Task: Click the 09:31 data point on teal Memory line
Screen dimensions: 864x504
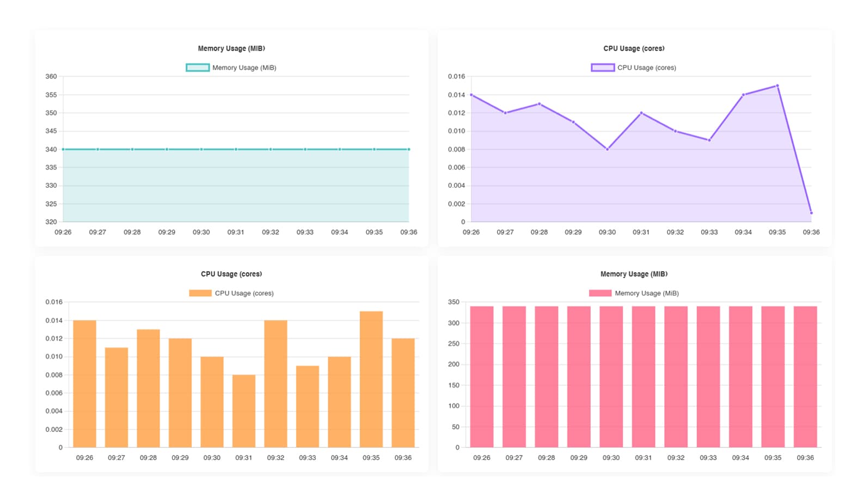Action: [x=236, y=149]
